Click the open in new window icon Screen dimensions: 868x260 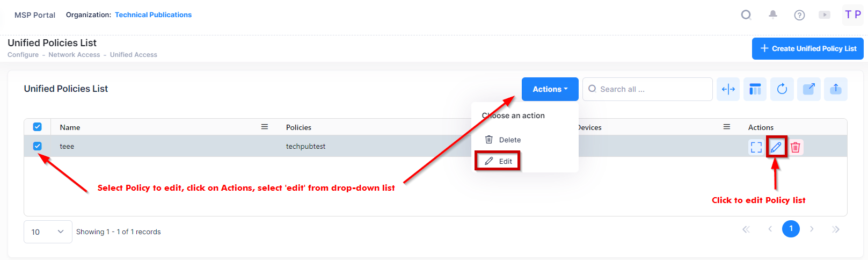(808, 89)
